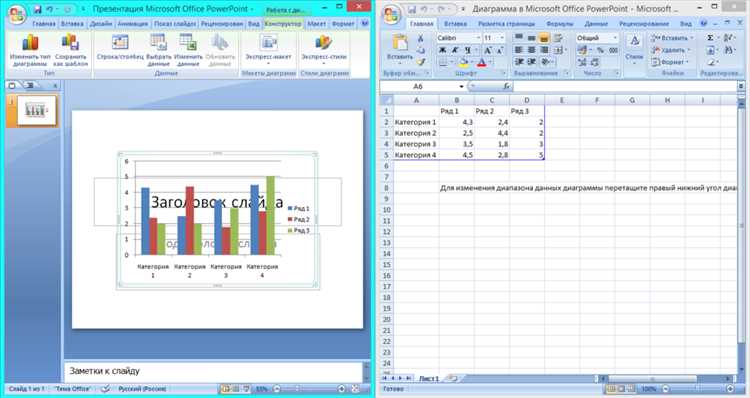Click Save as Template chart icon
The width and height of the screenshot is (750, 398).
tap(70, 43)
